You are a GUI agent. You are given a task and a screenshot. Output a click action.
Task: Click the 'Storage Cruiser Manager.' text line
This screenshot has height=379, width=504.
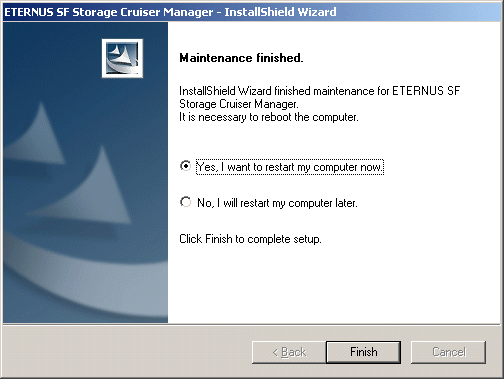click(239, 104)
